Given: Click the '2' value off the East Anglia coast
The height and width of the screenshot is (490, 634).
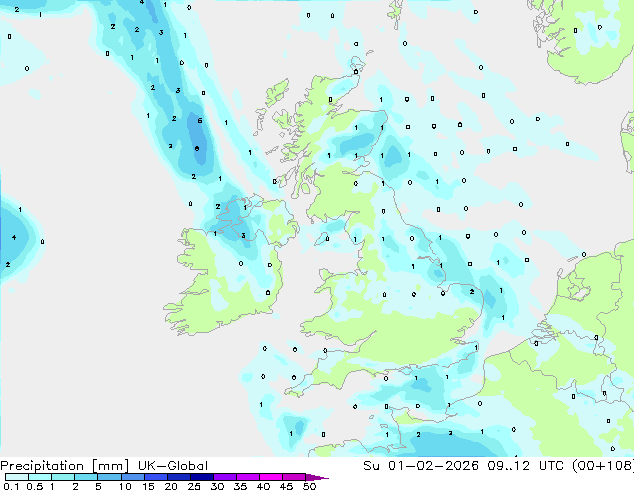Looking at the screenshot, I should (472, 291).
